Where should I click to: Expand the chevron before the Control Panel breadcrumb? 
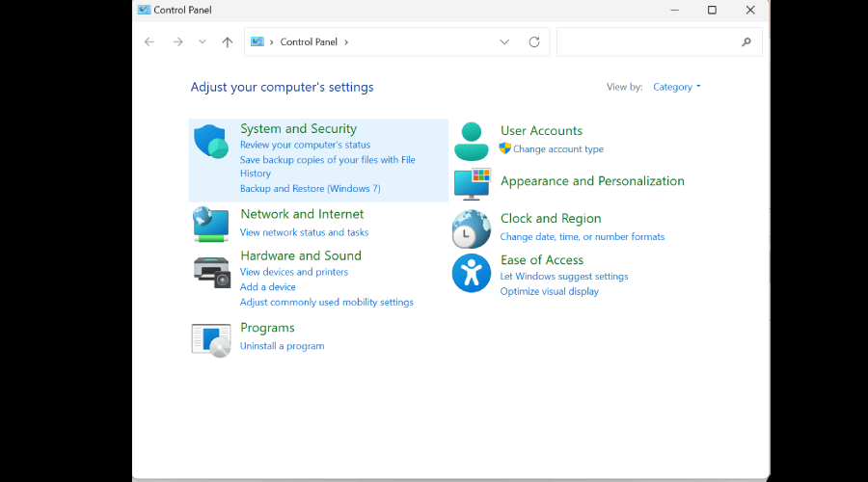(x=271, y=42)
